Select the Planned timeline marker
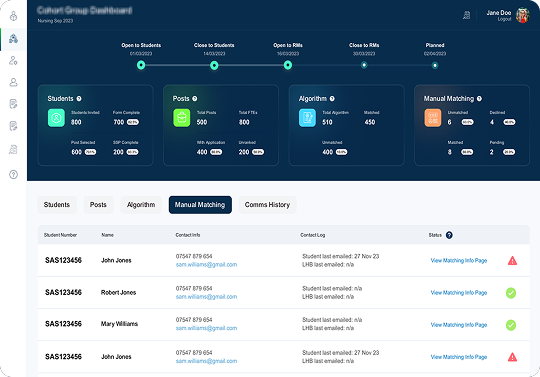The width and height of the screenshot is (540, 377). [x=435, y=65]
